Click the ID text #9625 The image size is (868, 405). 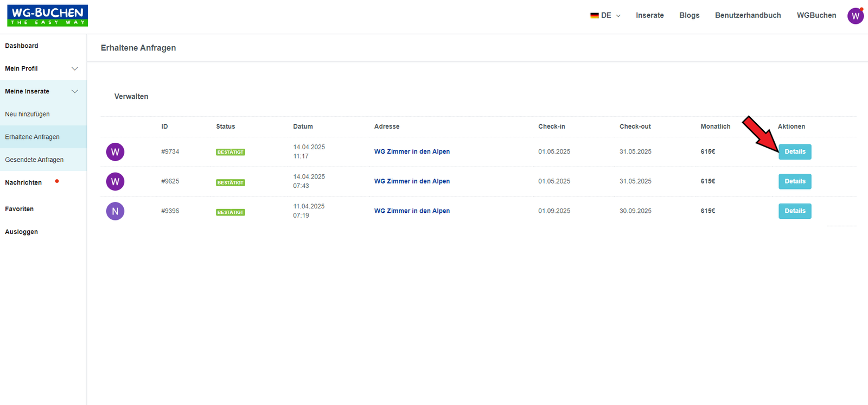170,181
